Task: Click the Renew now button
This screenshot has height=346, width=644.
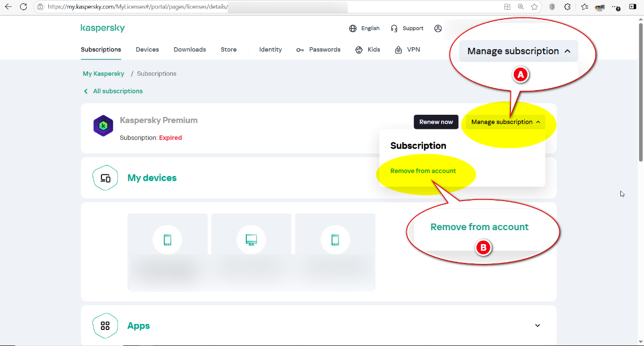Action: point(436,122)
